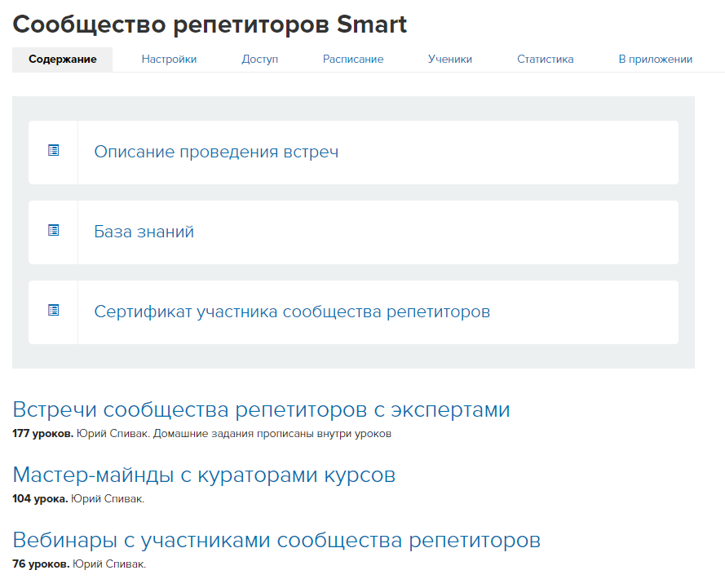The image size is (725, 588).
Task: Go to the Расписание tab
Action: click(353, 60)
